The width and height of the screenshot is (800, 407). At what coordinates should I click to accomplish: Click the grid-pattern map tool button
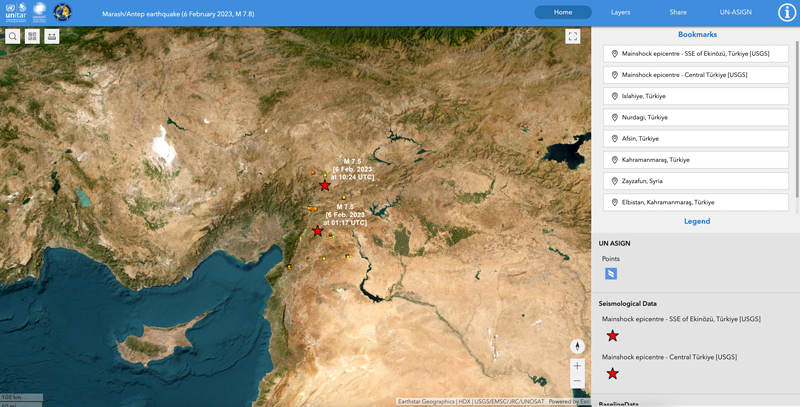[32, 36]
